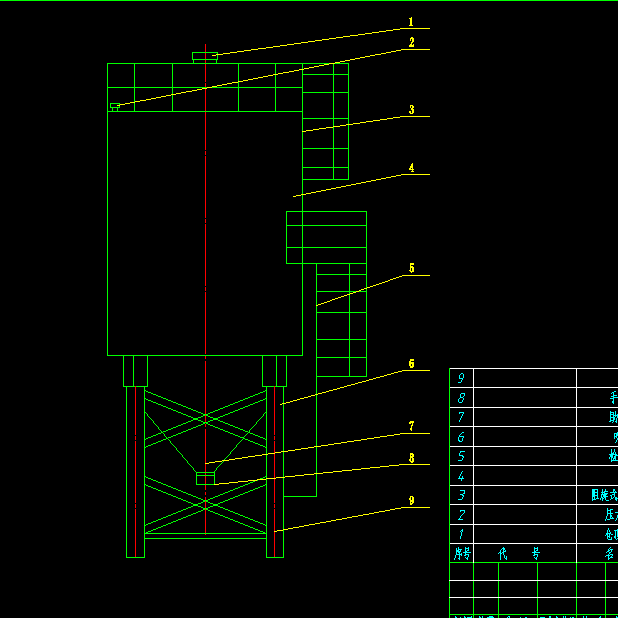This screenshot has height=618, width=618.
Task: Pick the small fitting at callout 2's leader end
Action: coord(115,107)
